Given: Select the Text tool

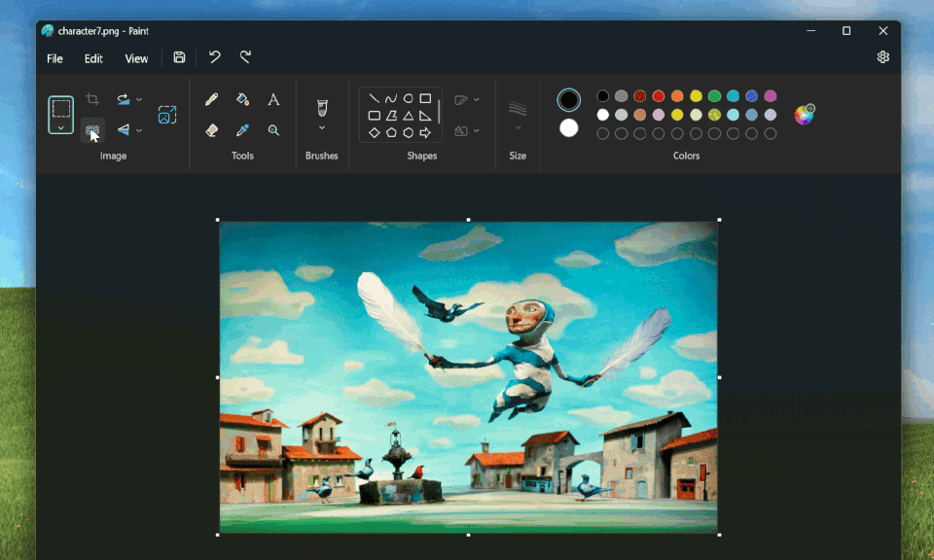Looking at the screenshot, I should point(273,99).
